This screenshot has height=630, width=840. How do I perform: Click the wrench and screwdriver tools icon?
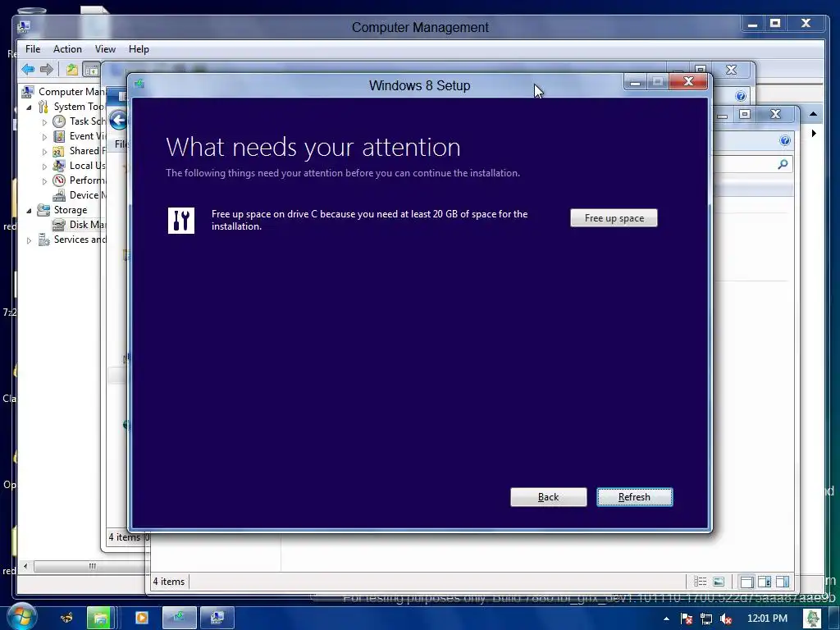coord(181,220)
